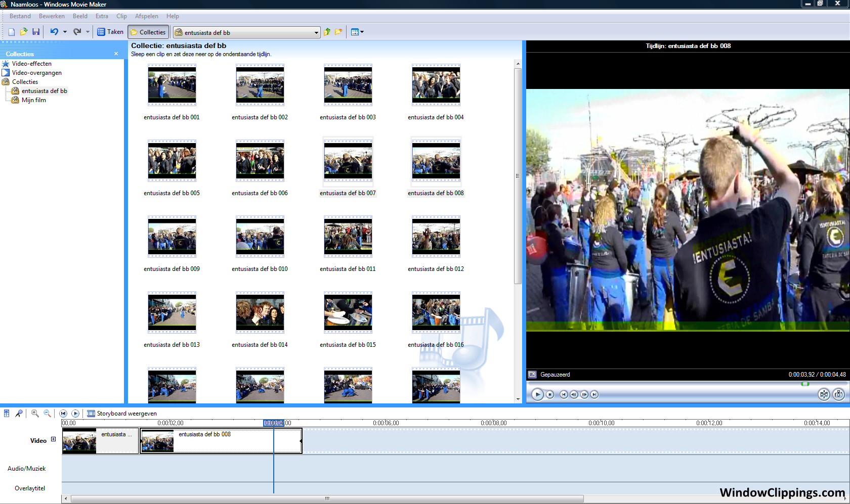Screen dimensions: 850x504
Task: Open the audio levels tool in timeline toolbar
Action: click(x=7, y=414)
